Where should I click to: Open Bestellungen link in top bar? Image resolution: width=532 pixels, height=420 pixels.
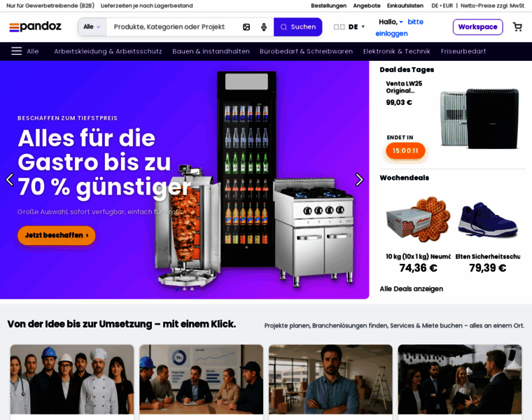[329, 6]
